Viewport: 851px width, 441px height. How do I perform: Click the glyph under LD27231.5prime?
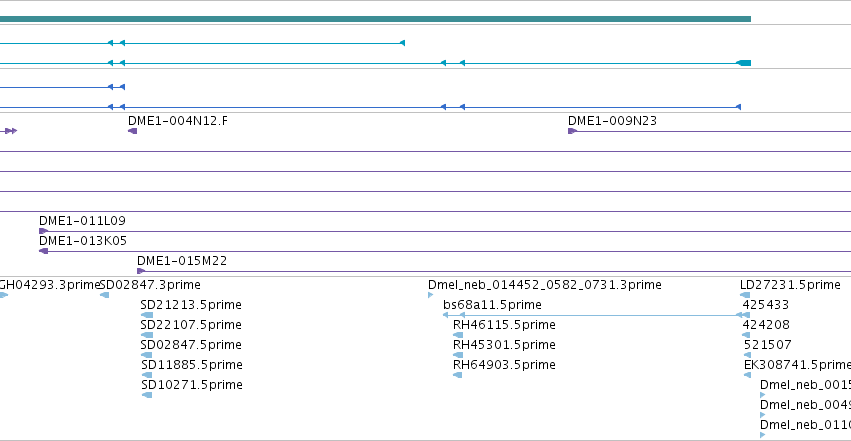click(x=745, y=295)
